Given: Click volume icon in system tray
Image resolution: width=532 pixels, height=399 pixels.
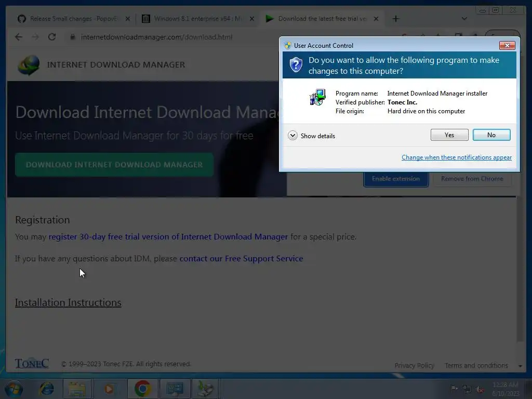Looking at the screenshot, I should click(x=480, y=389).
